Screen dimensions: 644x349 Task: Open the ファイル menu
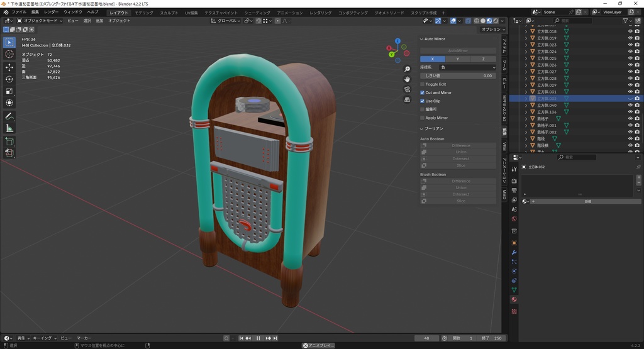tap(19, 13)
